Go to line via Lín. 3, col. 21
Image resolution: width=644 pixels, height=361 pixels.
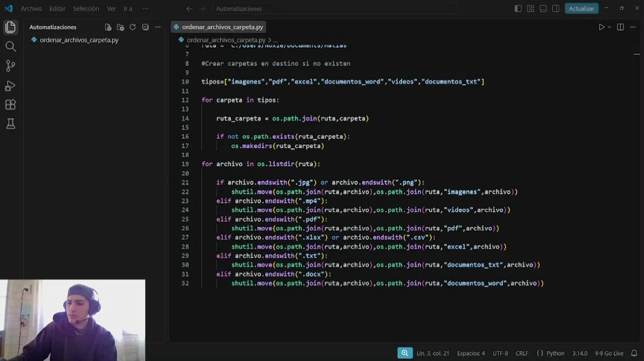(433, 353)
